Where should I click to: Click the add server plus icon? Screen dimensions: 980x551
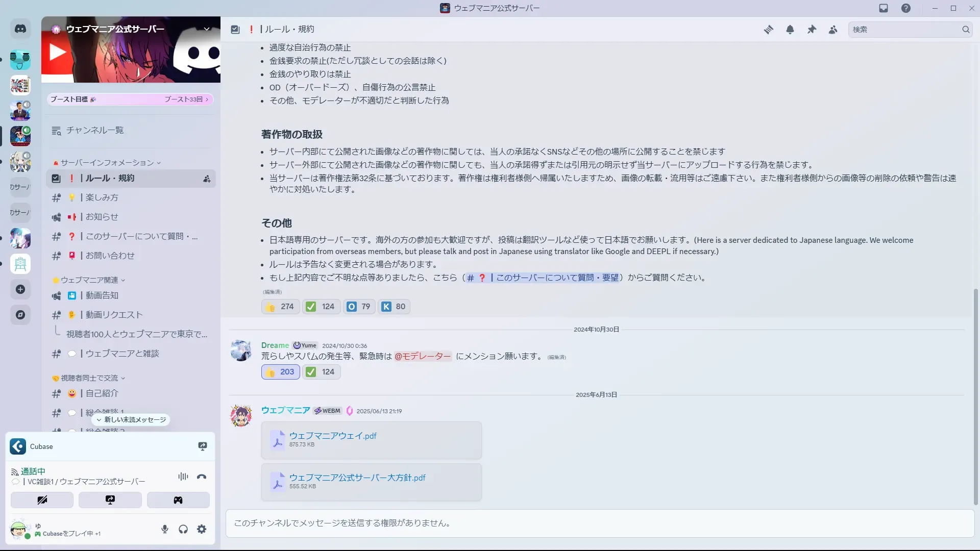pos(20,289)
